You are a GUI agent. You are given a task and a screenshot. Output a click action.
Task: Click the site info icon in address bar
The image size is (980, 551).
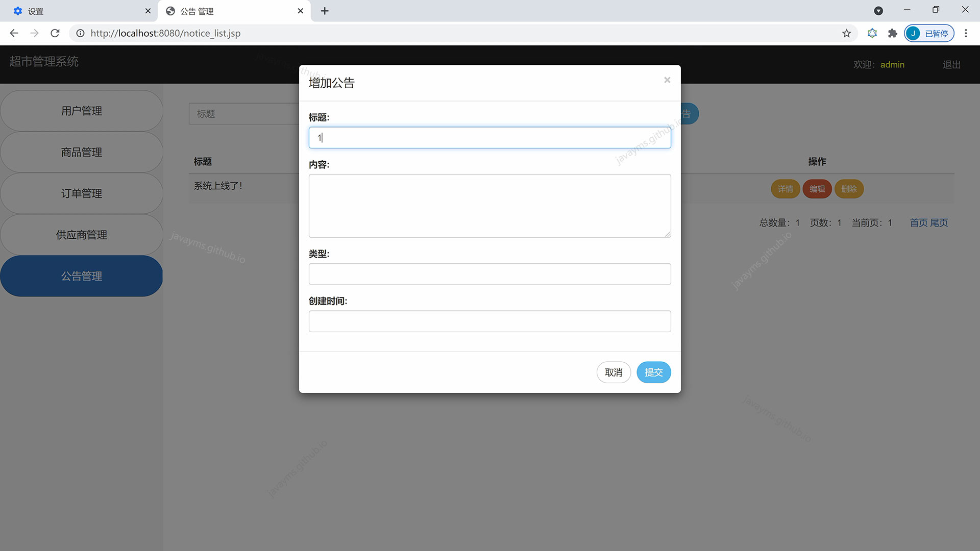pos(80,33)
